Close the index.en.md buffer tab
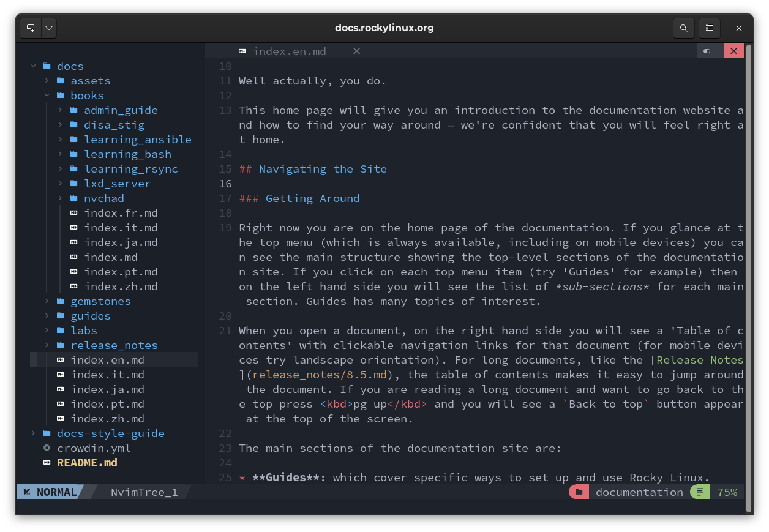Image resolution: width=769 pixels, height=532 pixels. coord(356,51)
